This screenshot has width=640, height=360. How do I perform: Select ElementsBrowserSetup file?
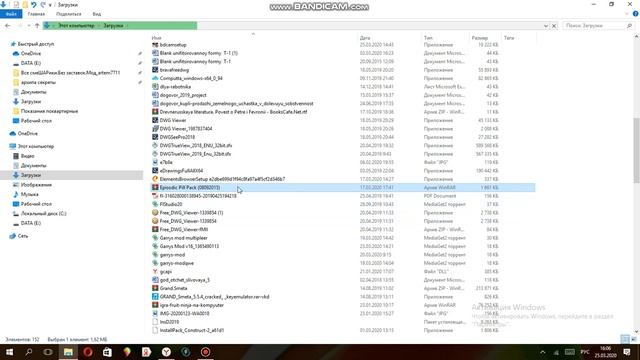click(x=222, y=179)
